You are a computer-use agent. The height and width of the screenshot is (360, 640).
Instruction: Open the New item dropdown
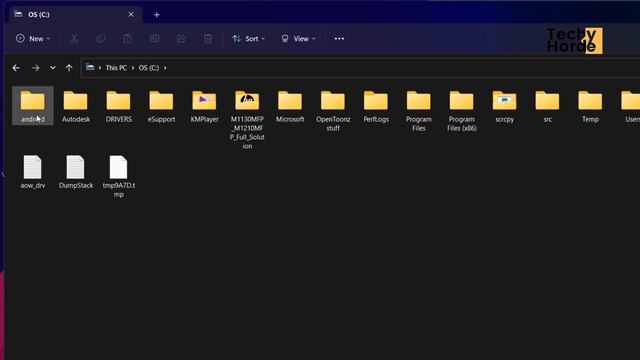(33, 39)
